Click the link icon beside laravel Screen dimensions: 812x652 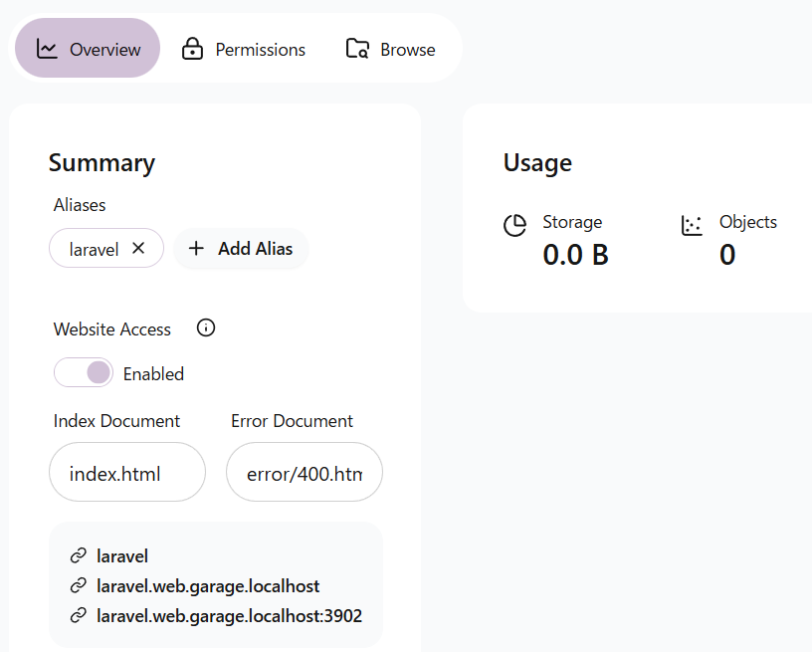pos(79,556)
